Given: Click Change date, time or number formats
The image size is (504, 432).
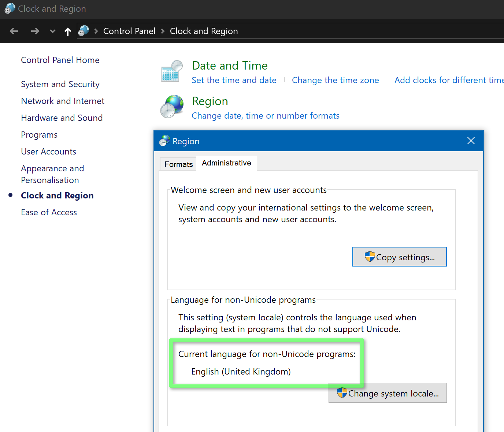Looking at the screenshot, I should click(x=266, y=116).
